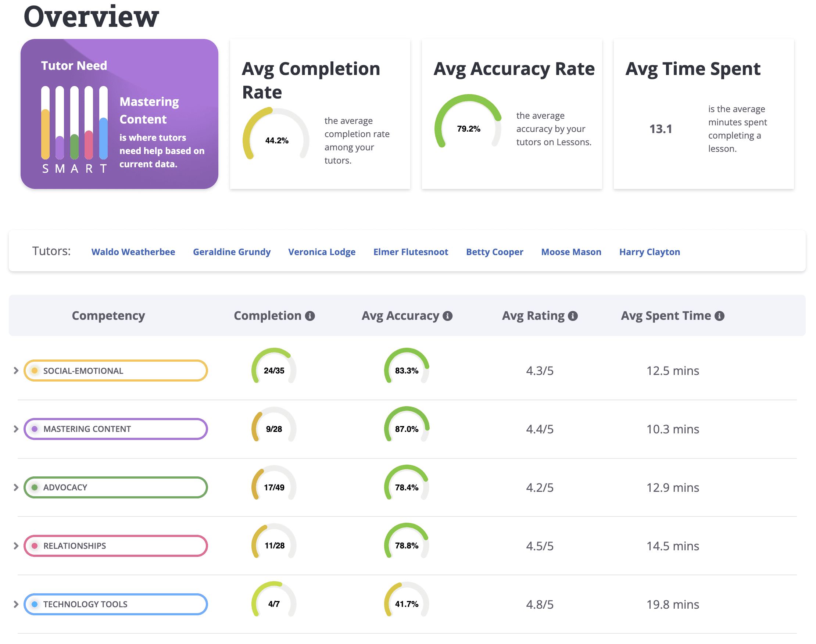Select Betty Cooper from tutors list

[494, 252]
